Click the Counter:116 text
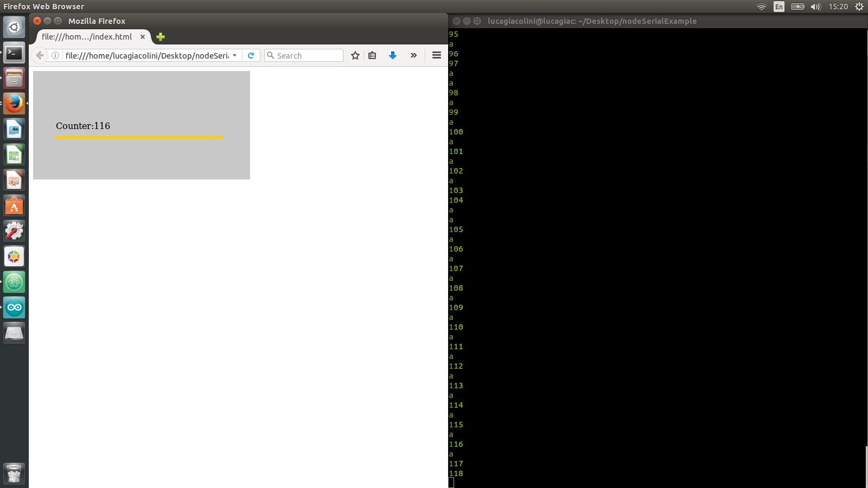This screenshot has width=868, height=488. click(83, 126)
